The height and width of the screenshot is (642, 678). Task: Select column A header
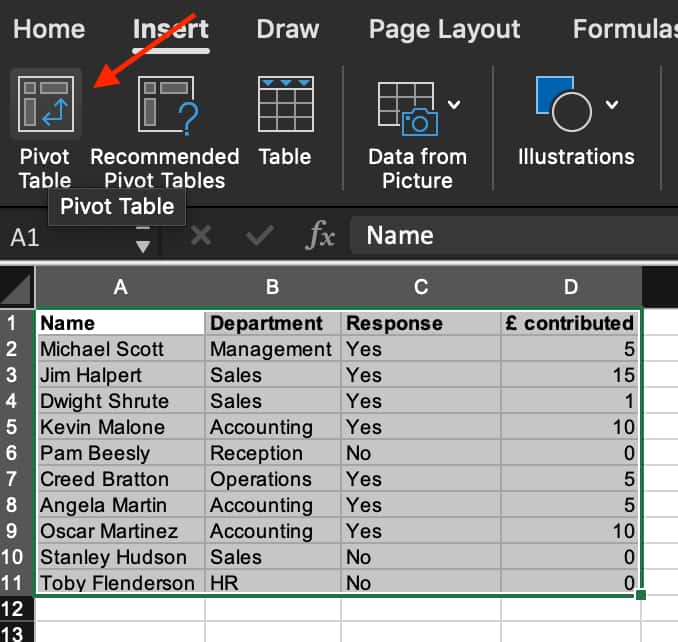coord(120,287)
